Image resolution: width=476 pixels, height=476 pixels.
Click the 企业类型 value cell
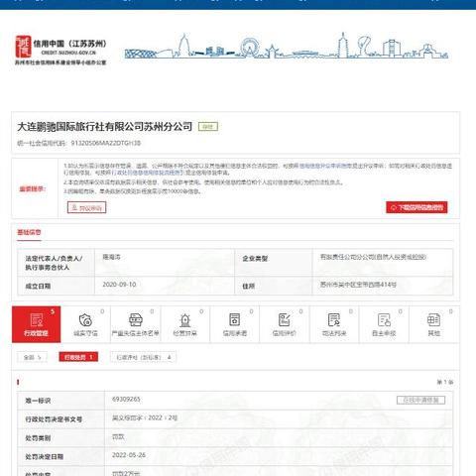383,263
